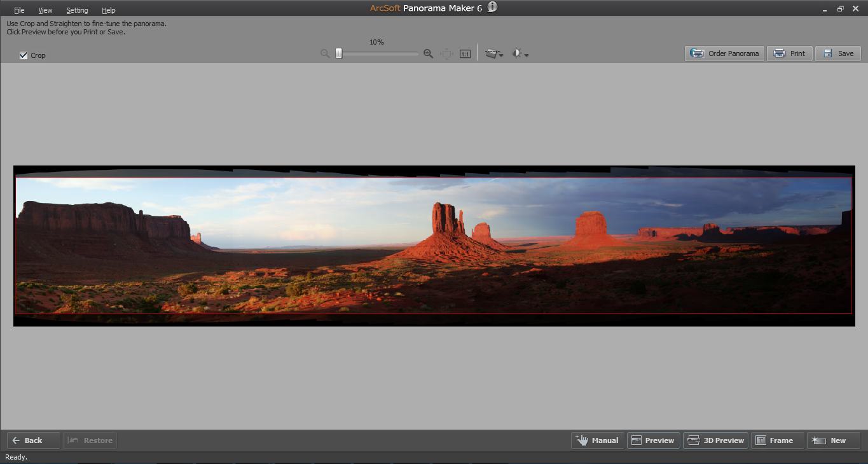The width and height of the screenshot is (868, 464).
Task: Switch to Manual stitching mode
Action: (598, 440)
